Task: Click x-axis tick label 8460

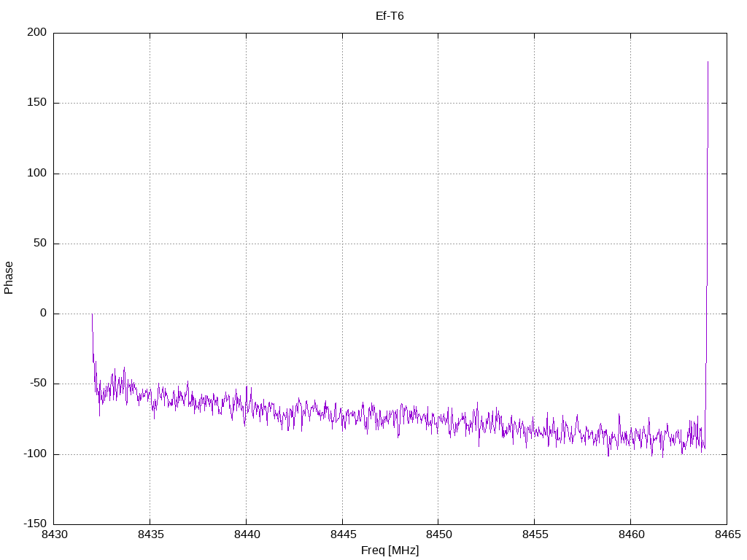Action: [x=631, y=534]
